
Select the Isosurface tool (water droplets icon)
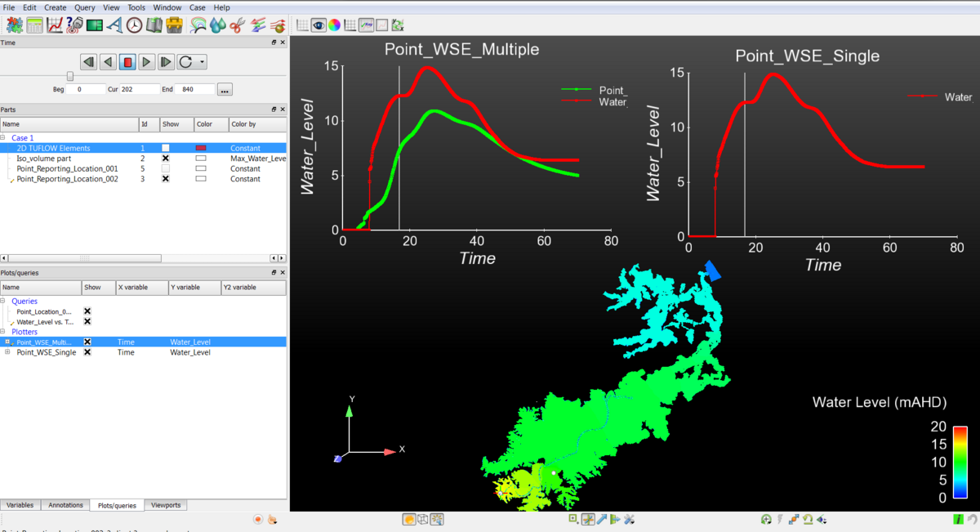pos(216,25)
